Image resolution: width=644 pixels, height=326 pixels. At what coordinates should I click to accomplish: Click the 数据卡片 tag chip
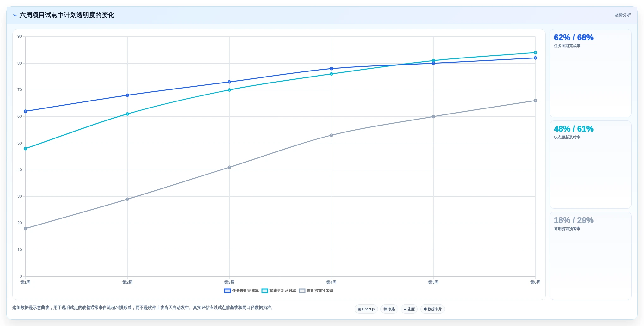(x=432, y=309)
